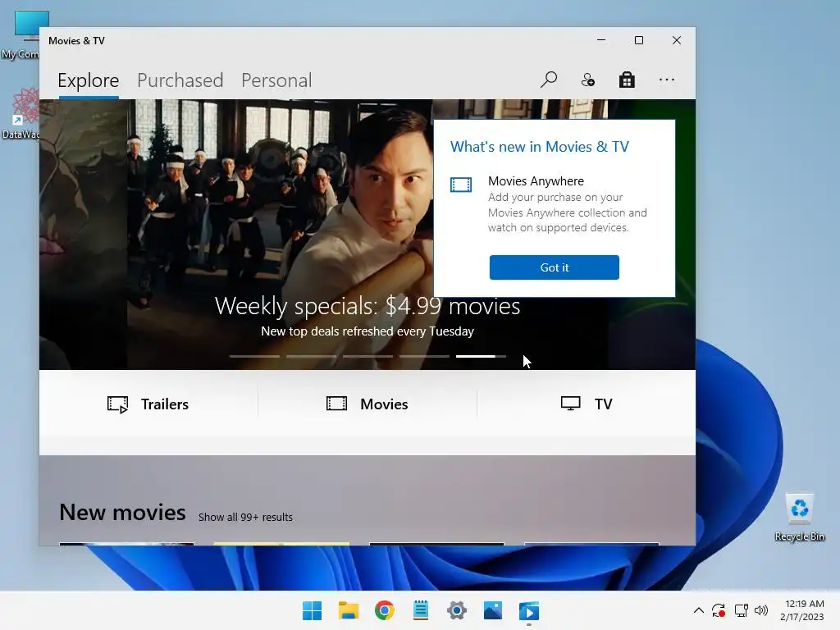This screenshot has width=840, height=630.
Task: Maximize the Movies & TV window
Action: click(x=638, y=40)
